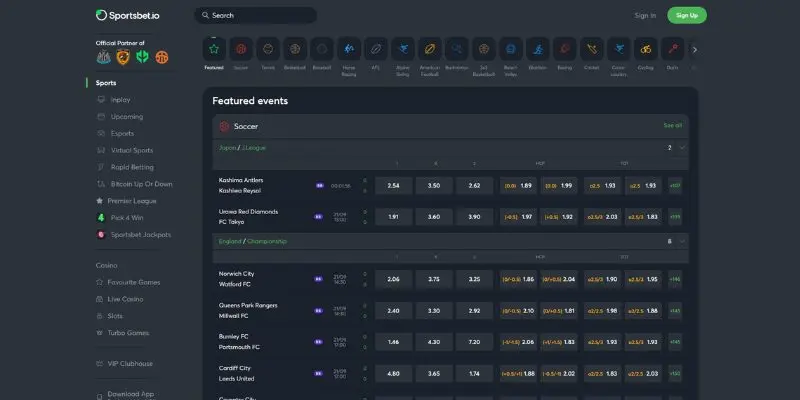
Task: Go to Virtual Sports in the sidebar
Action: click(x=132, y=150)
